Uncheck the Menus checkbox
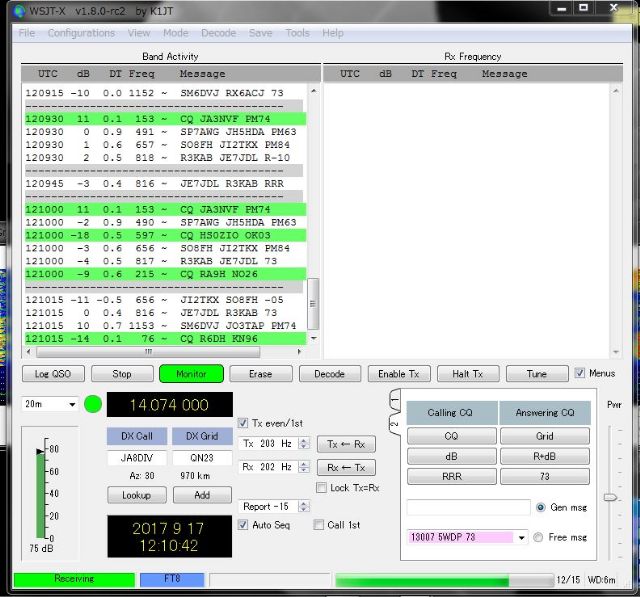640x597 pixels. (580, 374)
